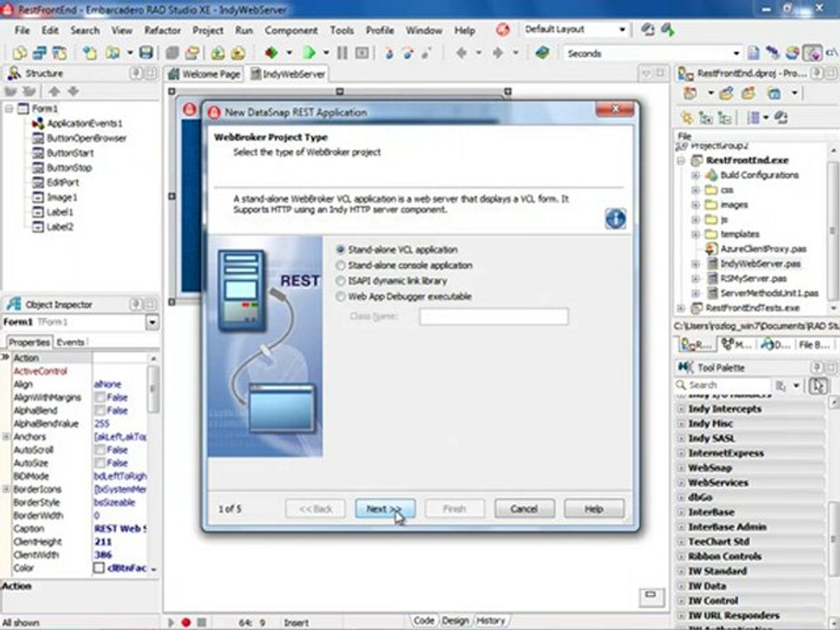This screenshot has height=630, width=840.
Task: Click the Pause debugger icon
Action: [x=342, y=52]
